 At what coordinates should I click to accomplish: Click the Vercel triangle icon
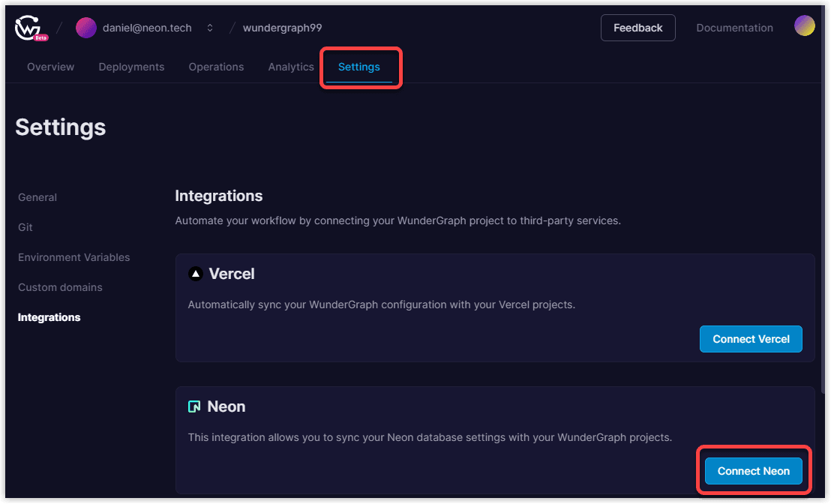tap(196, 273)
